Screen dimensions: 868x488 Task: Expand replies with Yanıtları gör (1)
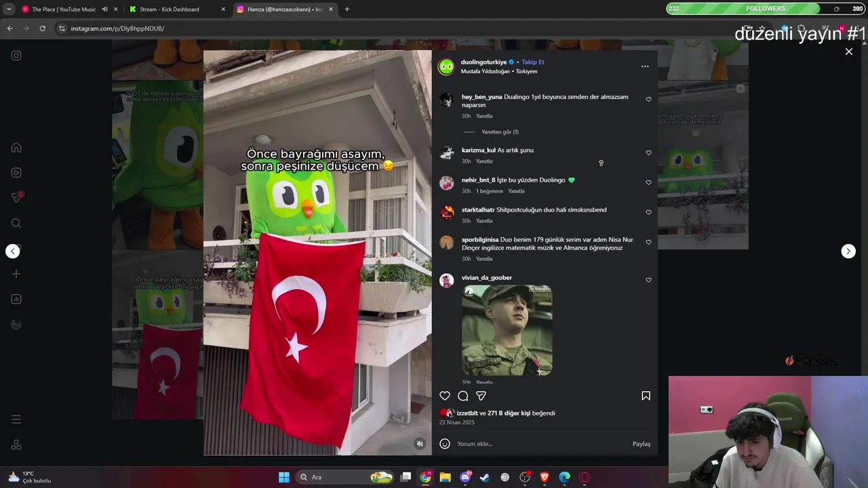(500, 132)
